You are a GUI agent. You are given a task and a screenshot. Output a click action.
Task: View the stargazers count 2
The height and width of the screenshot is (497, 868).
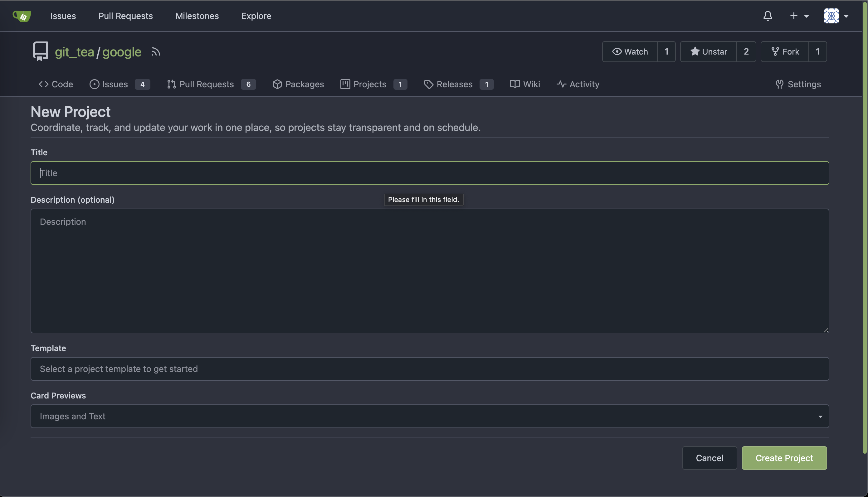(x=746, y=51)
